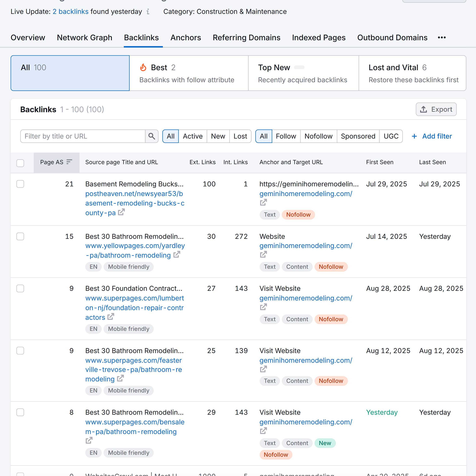Check the box for yellowpages Bathroom Remodeling row

20,236
